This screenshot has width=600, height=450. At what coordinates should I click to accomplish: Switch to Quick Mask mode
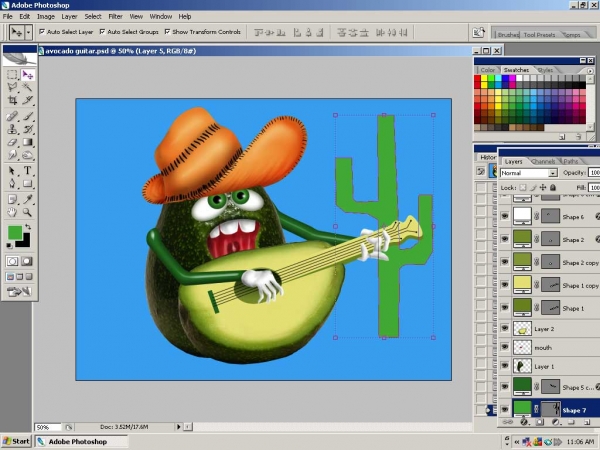click(27, 261)
